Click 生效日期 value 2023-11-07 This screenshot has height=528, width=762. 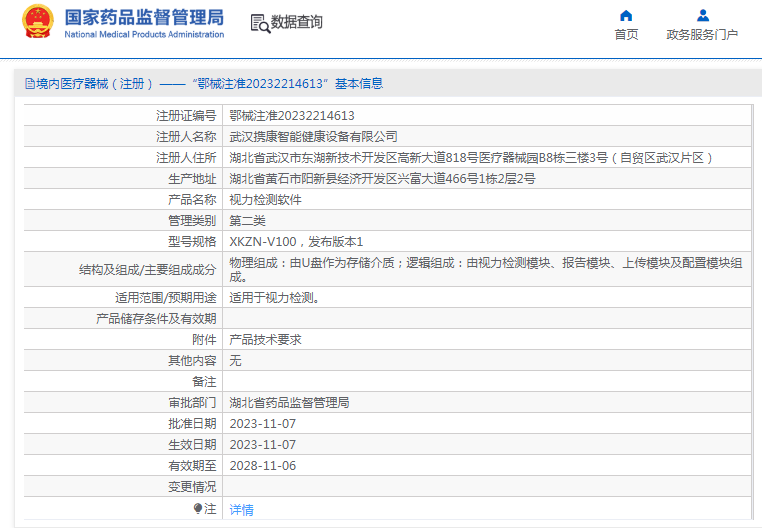[x=262, y=444]
